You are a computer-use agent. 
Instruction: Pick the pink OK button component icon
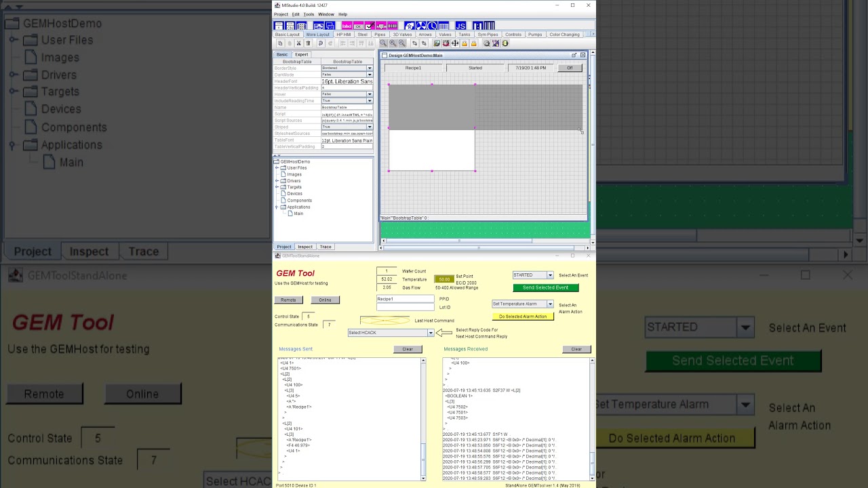[358, 26]
